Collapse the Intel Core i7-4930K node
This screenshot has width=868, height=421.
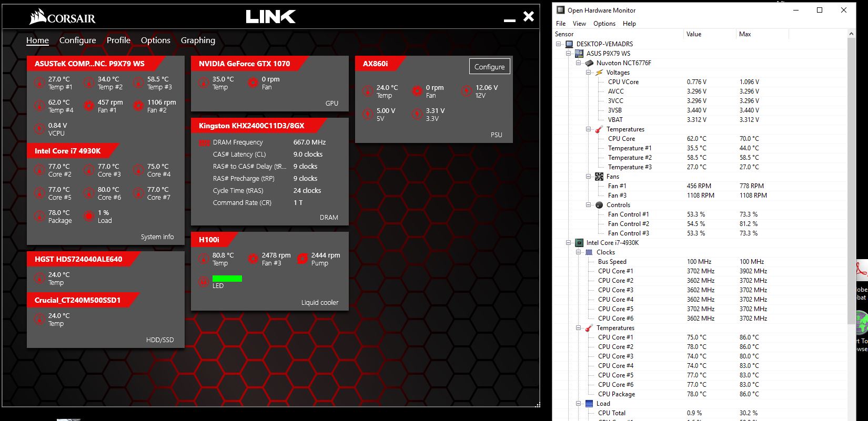(x=569, y=243)
